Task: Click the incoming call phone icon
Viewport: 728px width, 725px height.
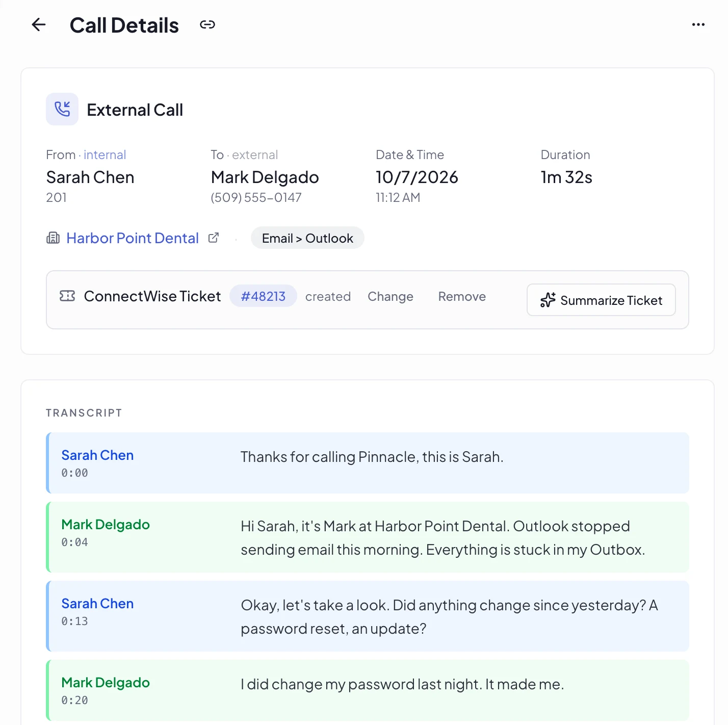Action: (62, 109)
